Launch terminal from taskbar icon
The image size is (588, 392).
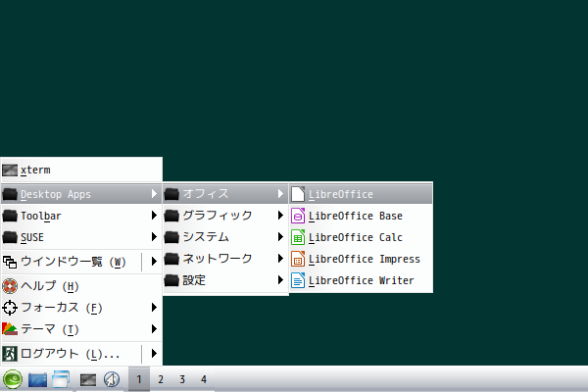pos(88,379)
